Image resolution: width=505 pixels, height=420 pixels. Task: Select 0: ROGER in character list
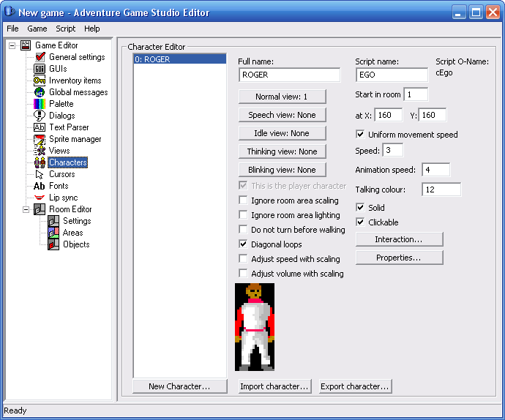click(180, 59)
